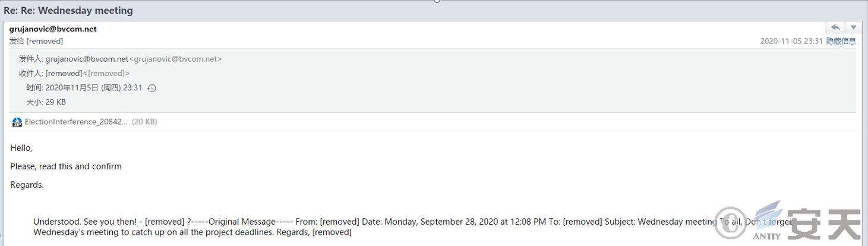
Task: Click the email subject title Re: Re: Wednesday meeting
Action: tap(68, 11)
